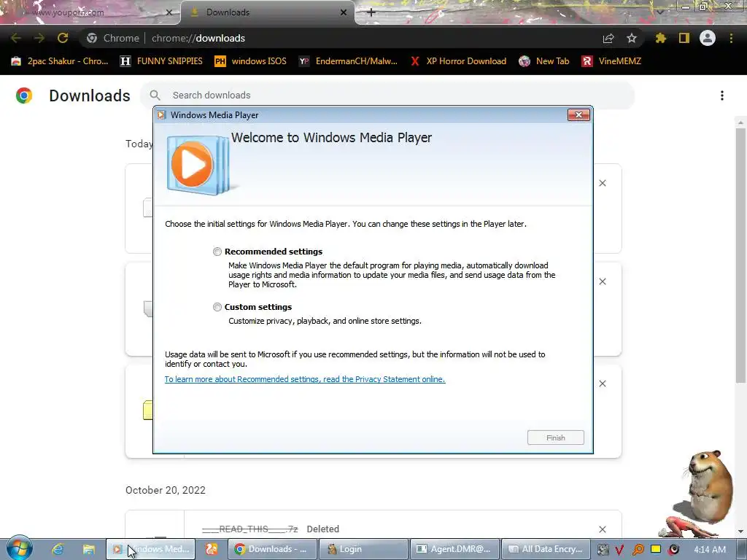Click the deleted READ_THIS .7z file name

[249, 529]
